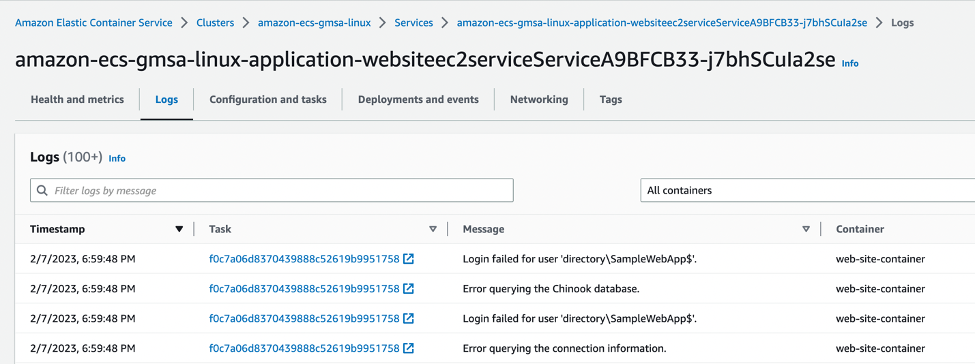The width and height of the screenshot is (977, 364).
Task: Click Info link beside the service title
Action: [x=850, y=64]
